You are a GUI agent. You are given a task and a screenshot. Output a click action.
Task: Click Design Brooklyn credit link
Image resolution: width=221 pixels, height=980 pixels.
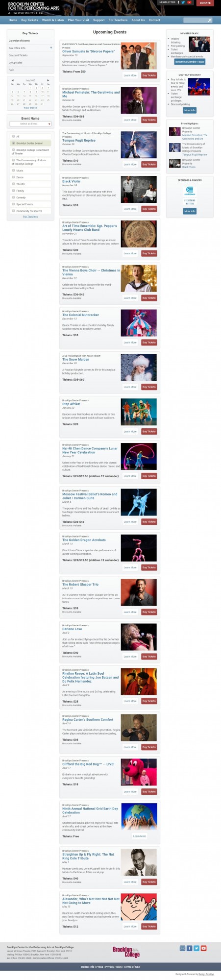(x=206, y=974)
